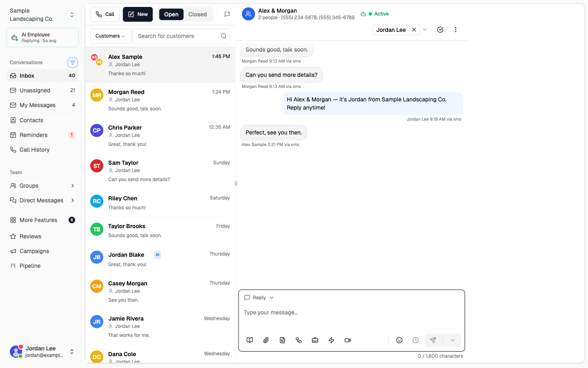This screenshot has width=588, height=368.
Task: Click the AI badge next to Jordan Blake
Action: [x=157, y=255]
